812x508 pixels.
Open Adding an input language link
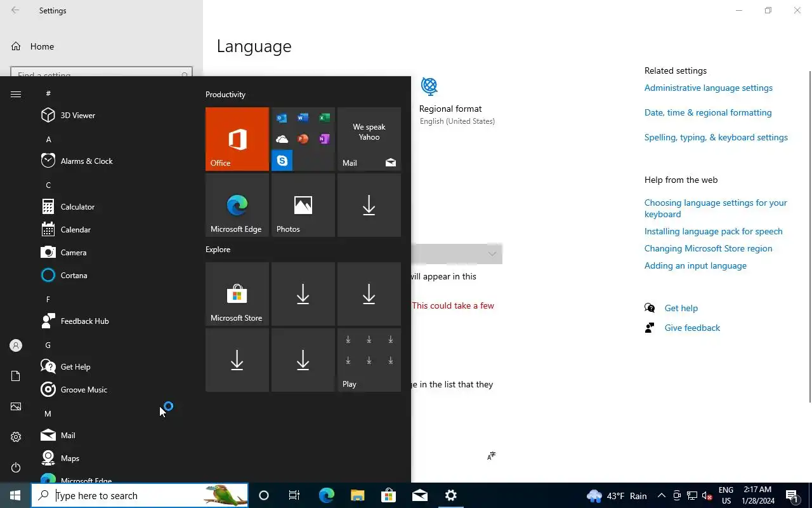click(695, 265)
